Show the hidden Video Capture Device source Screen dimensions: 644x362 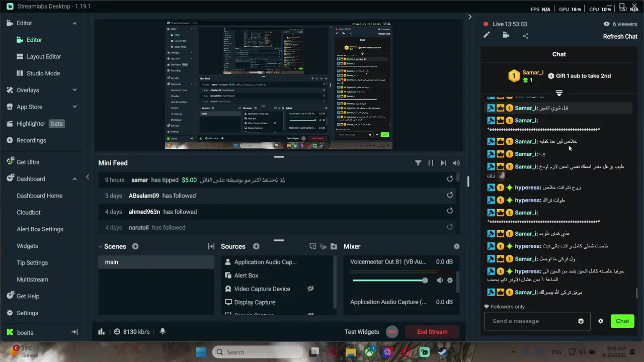(311, 289)
